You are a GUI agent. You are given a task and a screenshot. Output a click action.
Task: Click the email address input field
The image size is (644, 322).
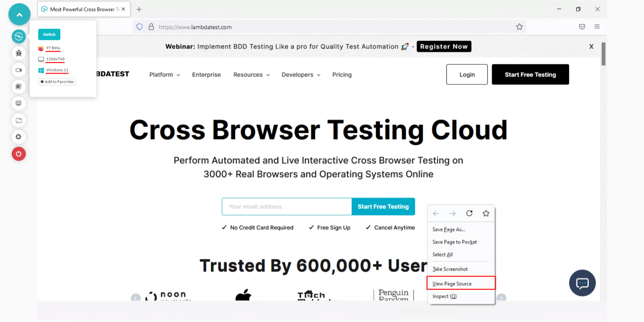(x=287, y=207)
